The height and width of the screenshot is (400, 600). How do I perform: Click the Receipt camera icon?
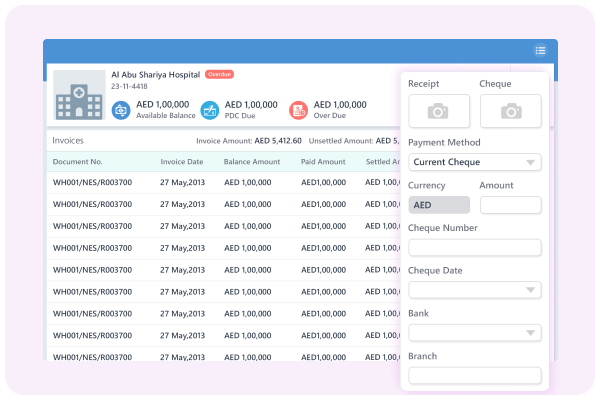click(437, 111)
